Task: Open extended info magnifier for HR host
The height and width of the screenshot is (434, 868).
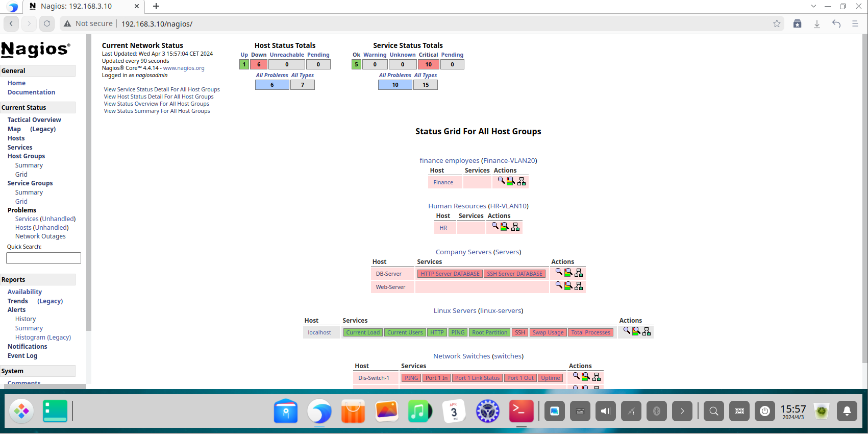Action: coord(495,226)
